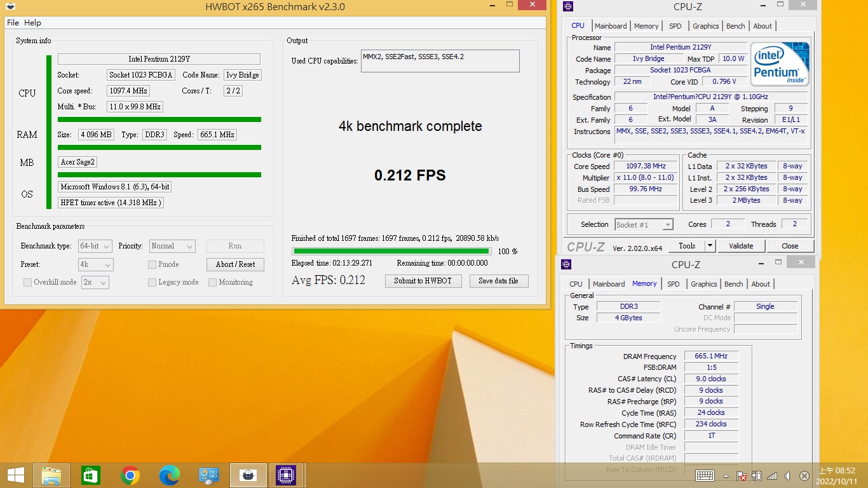Open File Explorer from the taskbar

click(x=51, y=475)
